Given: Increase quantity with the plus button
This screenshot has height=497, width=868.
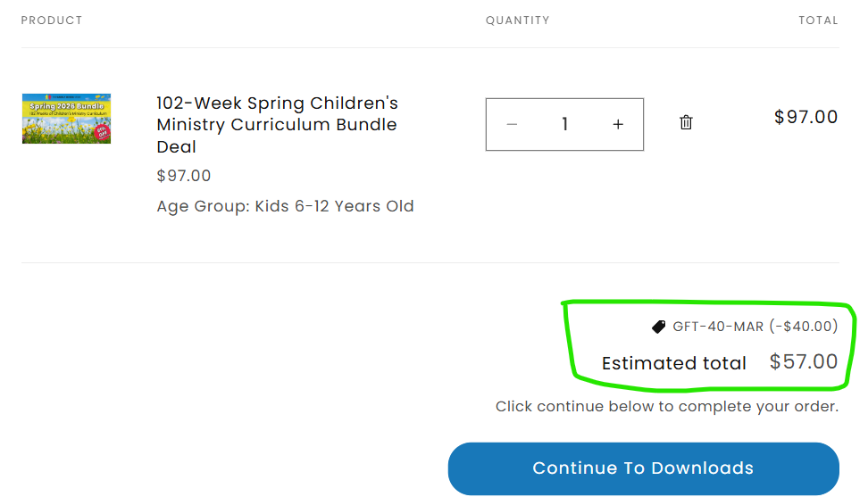Looking at the screenshot, I should [x=618, y=124].
